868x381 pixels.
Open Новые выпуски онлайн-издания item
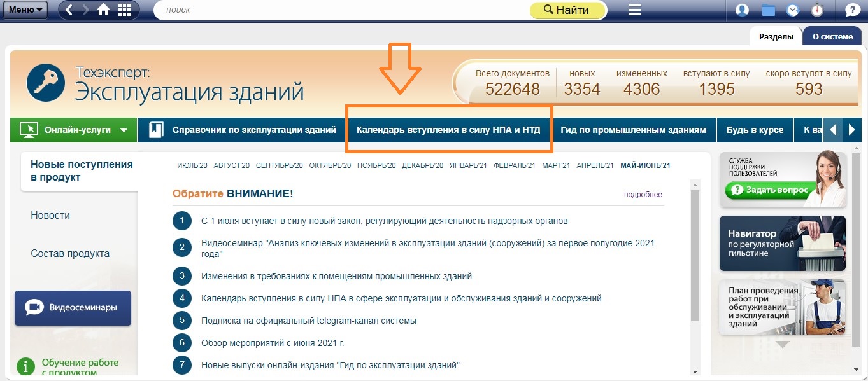click(x=331, y=365)
